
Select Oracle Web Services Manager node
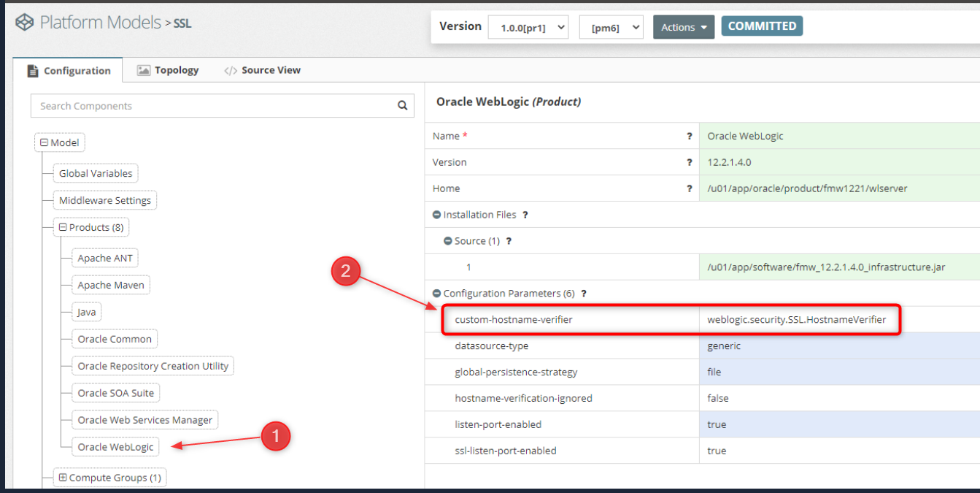tap(145, 420)
